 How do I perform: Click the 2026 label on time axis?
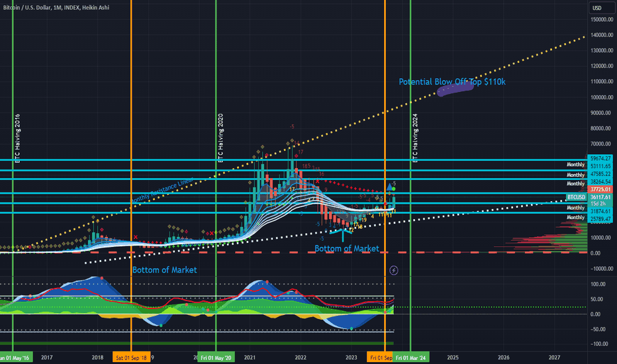(504, 357)
